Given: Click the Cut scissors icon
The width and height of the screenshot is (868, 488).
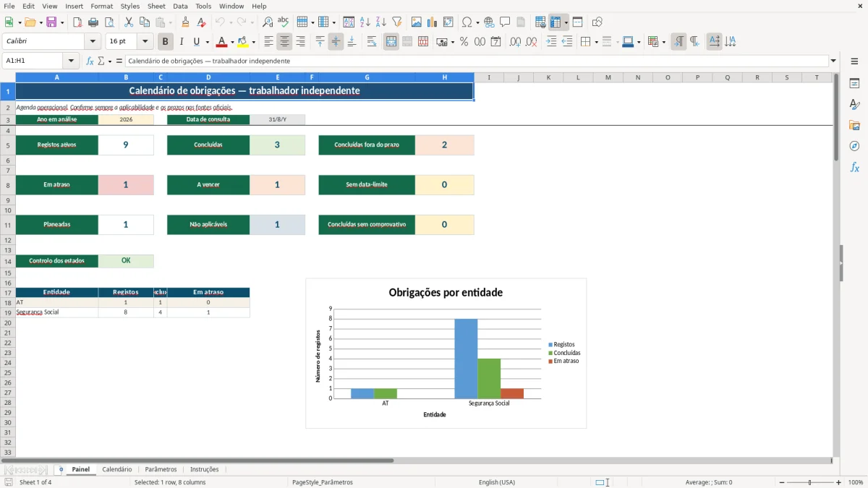Looking at the screenshot, I should pyautogui.click(x=129, y=22).
